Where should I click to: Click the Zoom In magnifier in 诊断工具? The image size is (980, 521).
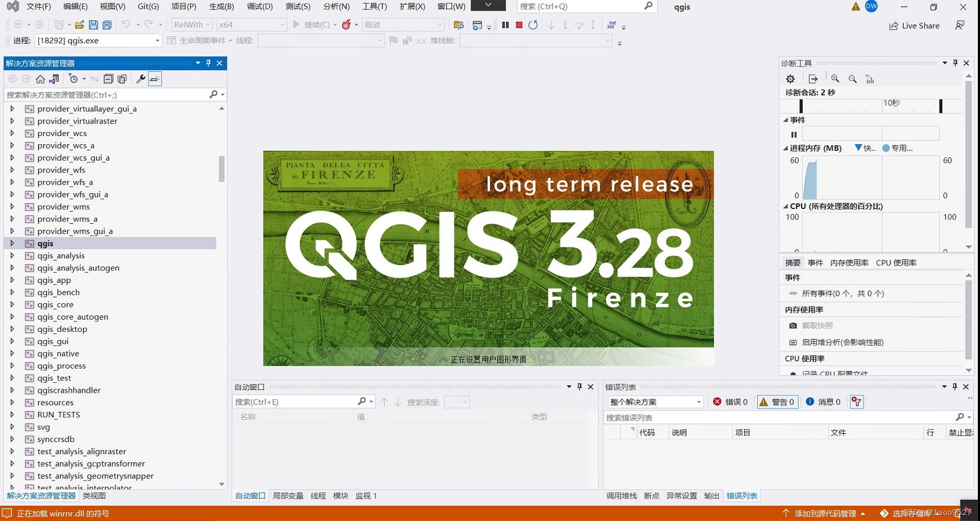coord(835,78)
